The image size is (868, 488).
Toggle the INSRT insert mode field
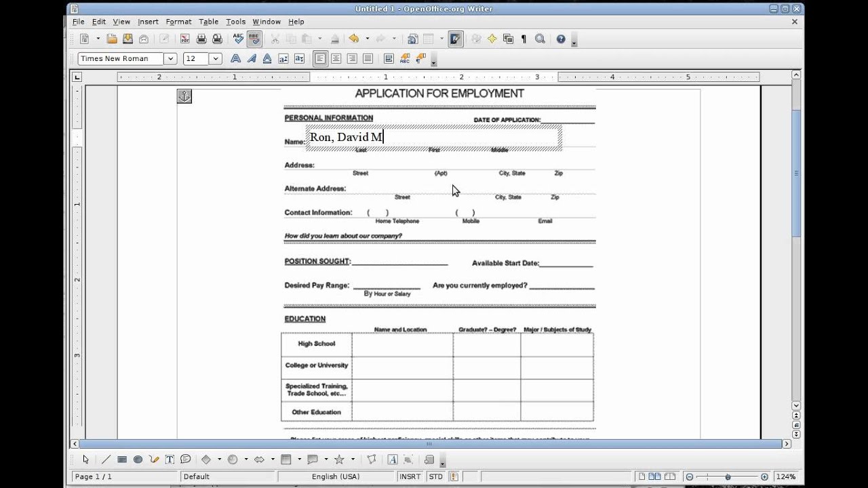pyautogui.click(x=410, y=476)
